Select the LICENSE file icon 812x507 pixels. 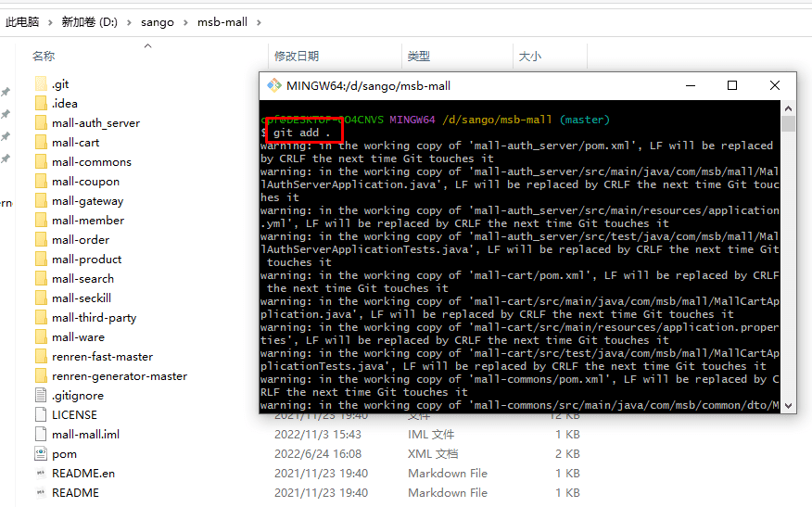41,415
